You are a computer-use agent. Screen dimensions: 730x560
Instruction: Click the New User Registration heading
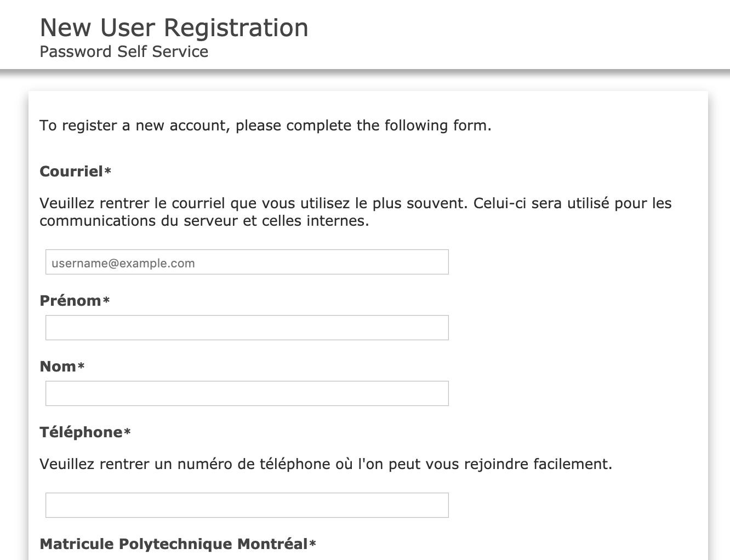[x=174, y=28]
